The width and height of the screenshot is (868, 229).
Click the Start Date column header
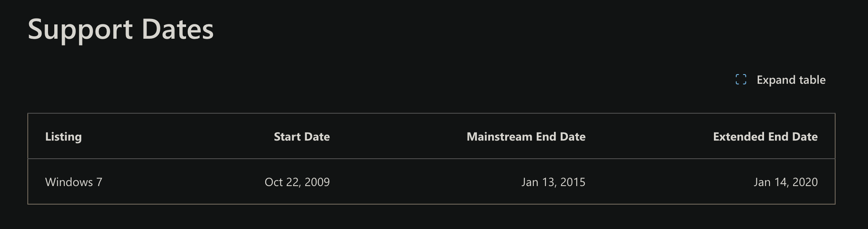tap(302, 137)
